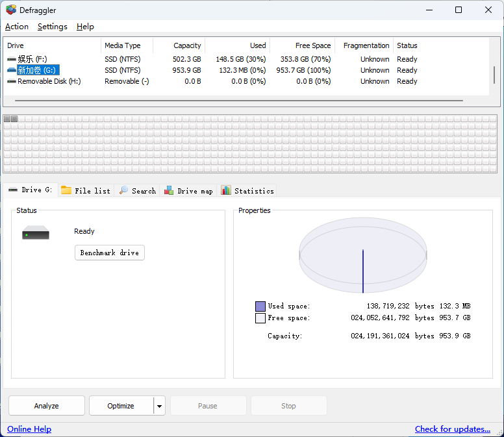Image resolution: width=504 pixels, height=437 pixels.
Task: Open the Online Help link
Action: click(x=29, y=429)
